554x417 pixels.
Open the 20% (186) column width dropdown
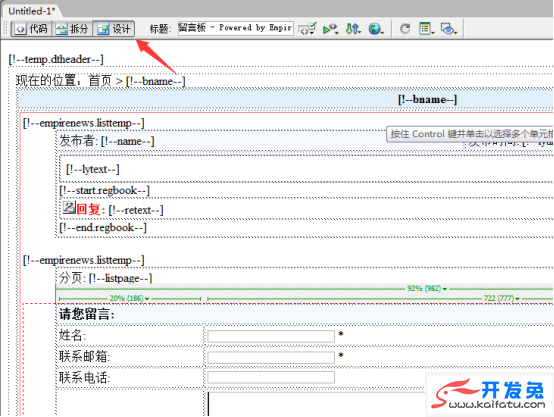tap(129, 299)
